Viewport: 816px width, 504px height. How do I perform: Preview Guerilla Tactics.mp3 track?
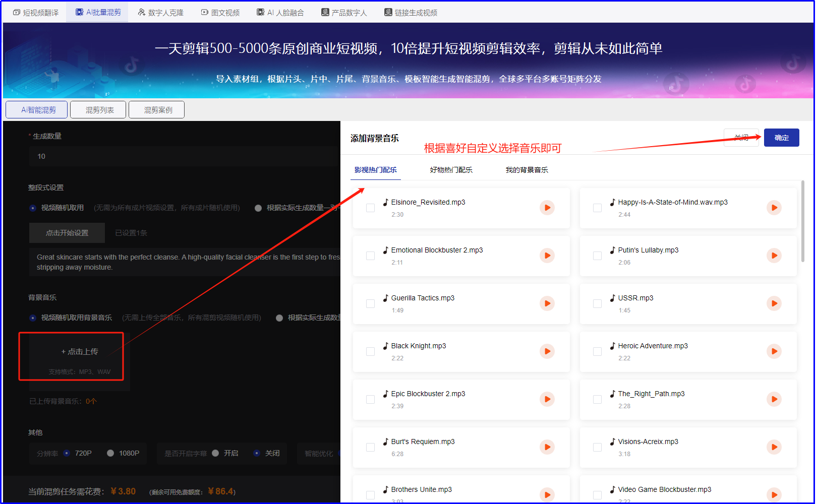pos(547,303)
